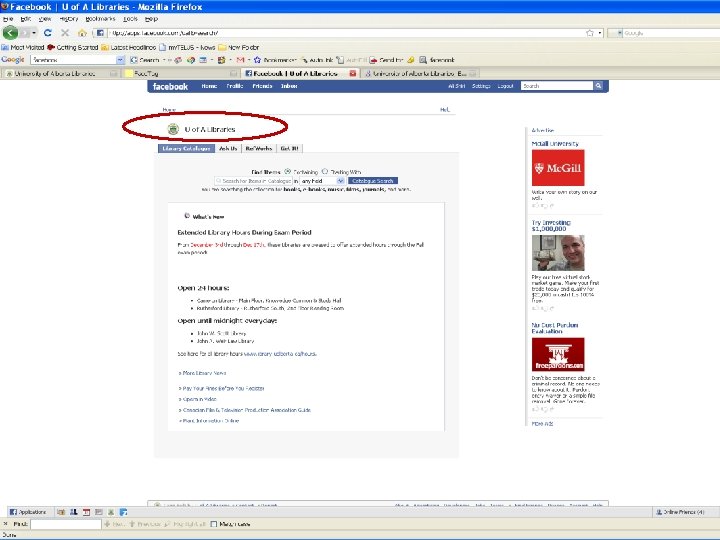Click the stop loading X icon
The height and width of the screenshot is (540, 720).
65,33
